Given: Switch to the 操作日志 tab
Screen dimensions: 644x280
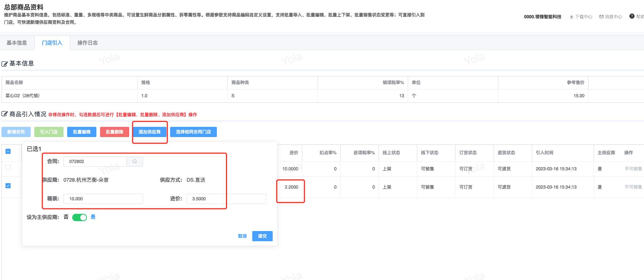Looking at the screenshot, I should pyautogui.click(x=88, y=43).
